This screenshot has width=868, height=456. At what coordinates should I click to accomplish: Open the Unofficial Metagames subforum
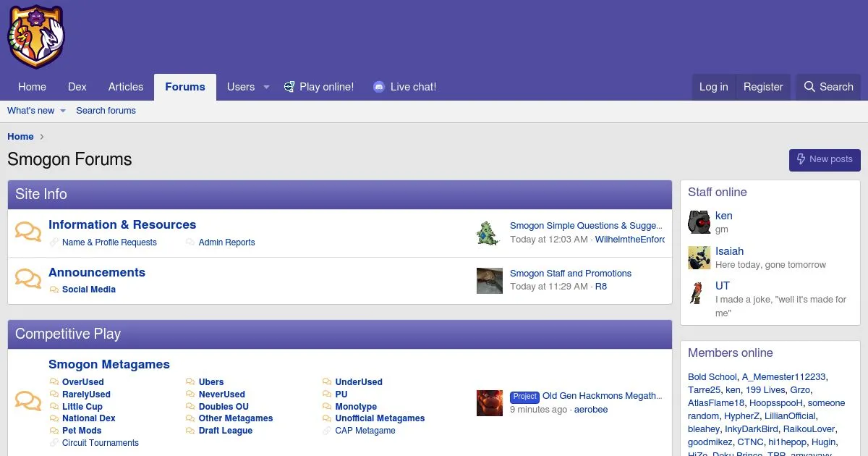click(x=380, y=418)
